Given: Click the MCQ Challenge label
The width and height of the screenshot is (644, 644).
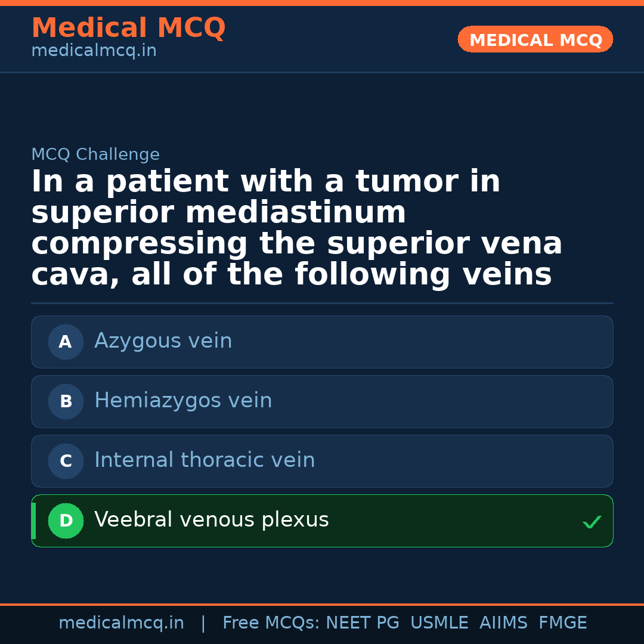Looking at the screenshot, I should tap(95, 154).
